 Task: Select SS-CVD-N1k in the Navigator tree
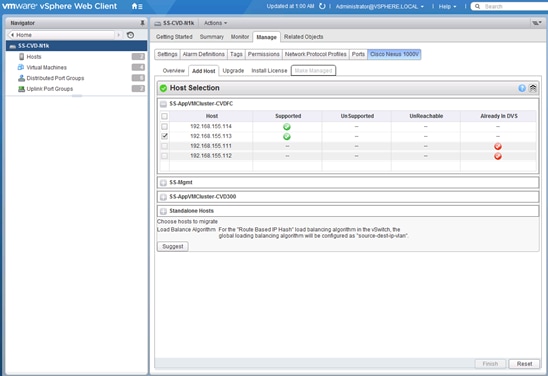click(x=77, y=46)
